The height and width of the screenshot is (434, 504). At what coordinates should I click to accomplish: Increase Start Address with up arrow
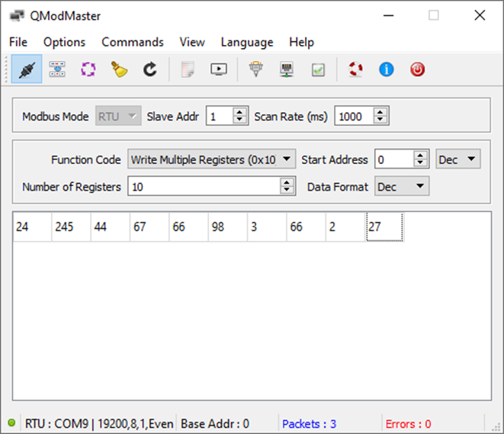(420, 155)
